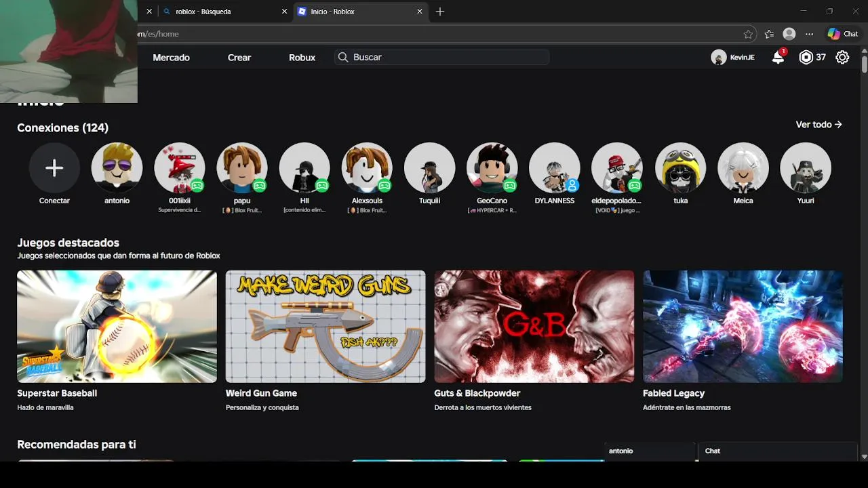The width and height of the screenshot is (868, 488).
Task: Click the Conectar plus icon
Action: click(54, 168)
